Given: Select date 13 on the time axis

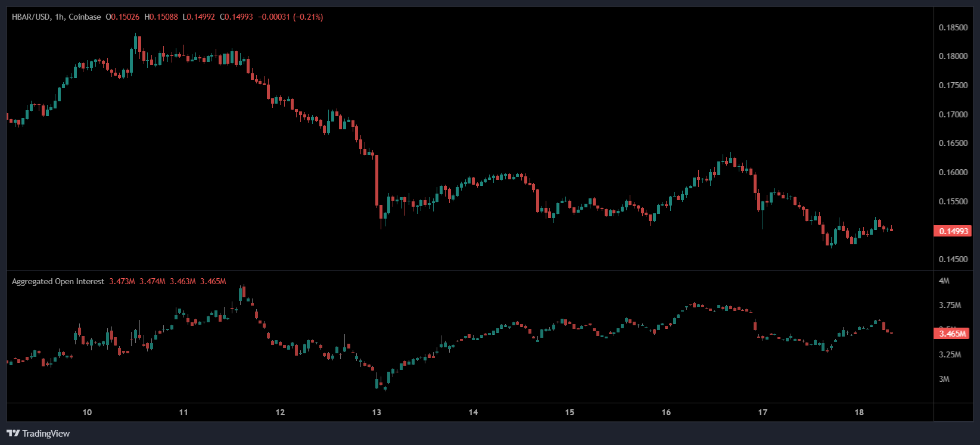Looking at the screenshot, I should tap(377, 412).
